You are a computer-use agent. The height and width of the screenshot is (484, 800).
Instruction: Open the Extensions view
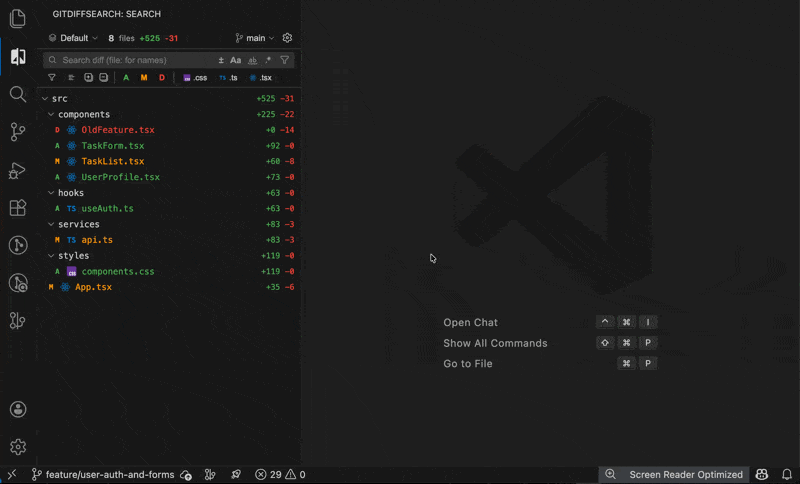coord(17,208)
